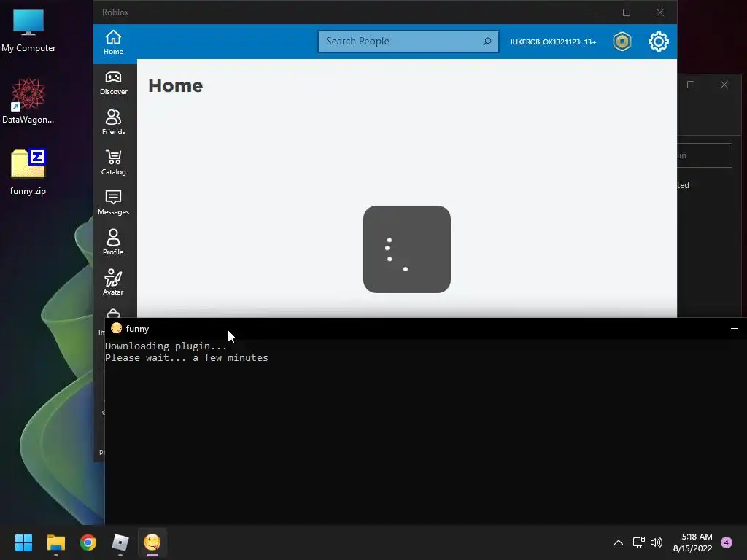747x560 pixels.
Task: Click the funny console title icon
Action: pyautogui.click(x=116, y=328)
